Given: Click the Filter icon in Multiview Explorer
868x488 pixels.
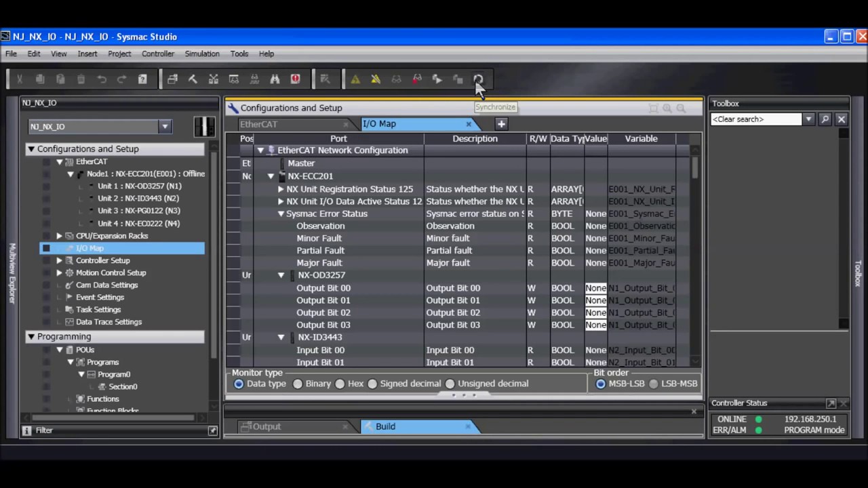Looking at the screenshot, I should tap(26, 430).
